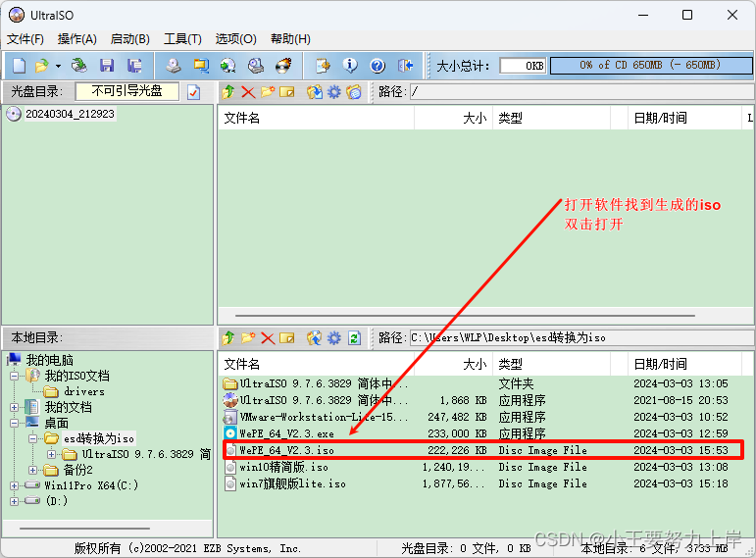Click the notepad with gear toolbar icon

click(323, 65)
